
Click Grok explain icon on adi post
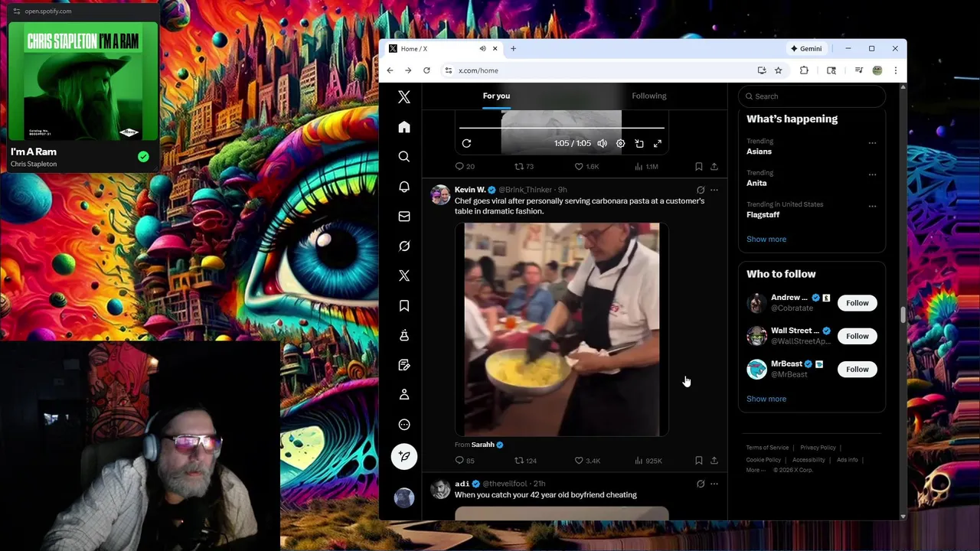(x=701, y=484)
